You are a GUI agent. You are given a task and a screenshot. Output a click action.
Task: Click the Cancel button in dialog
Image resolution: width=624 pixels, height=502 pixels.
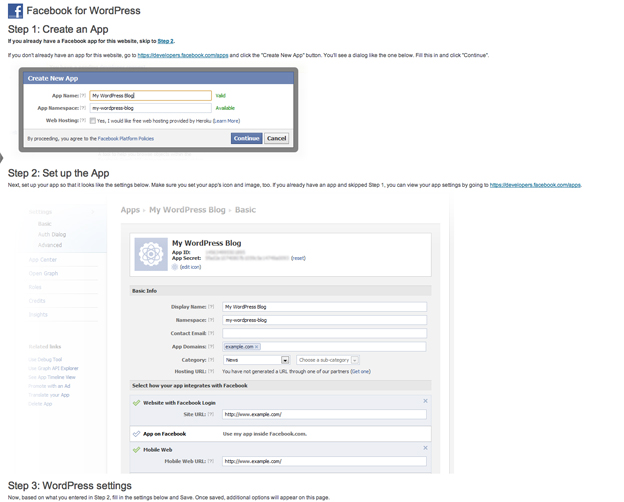coord(277,138)
